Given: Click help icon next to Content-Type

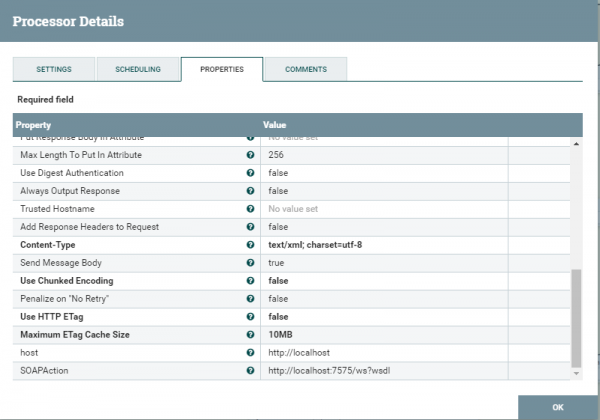Looking at the screenshot, I should click(250, 245).
